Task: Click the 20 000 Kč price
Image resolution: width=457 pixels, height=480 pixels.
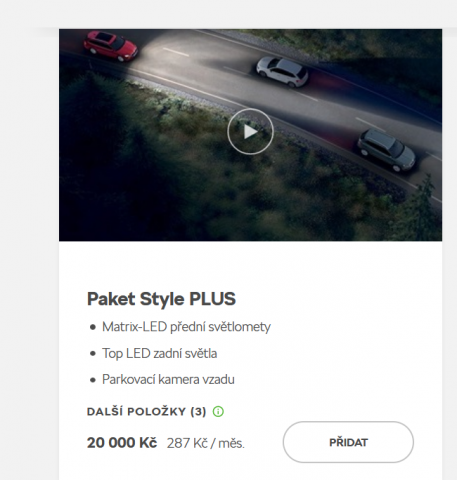Action: point(122,443)
